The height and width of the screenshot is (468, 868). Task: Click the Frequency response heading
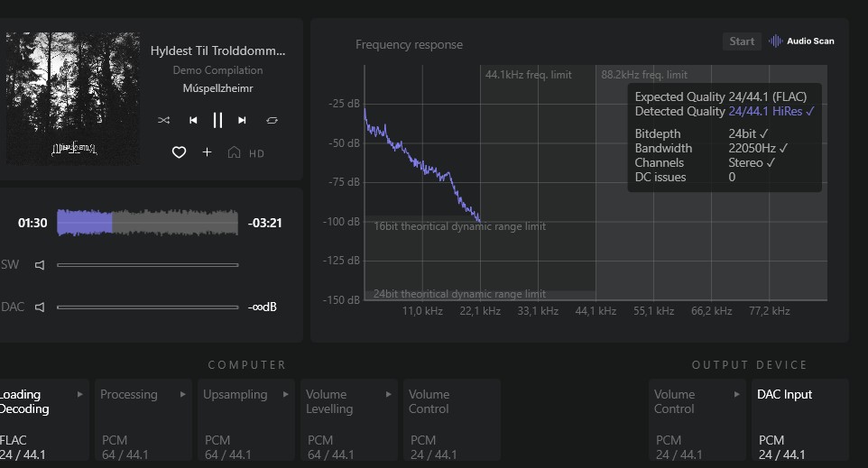pos(409,45)
